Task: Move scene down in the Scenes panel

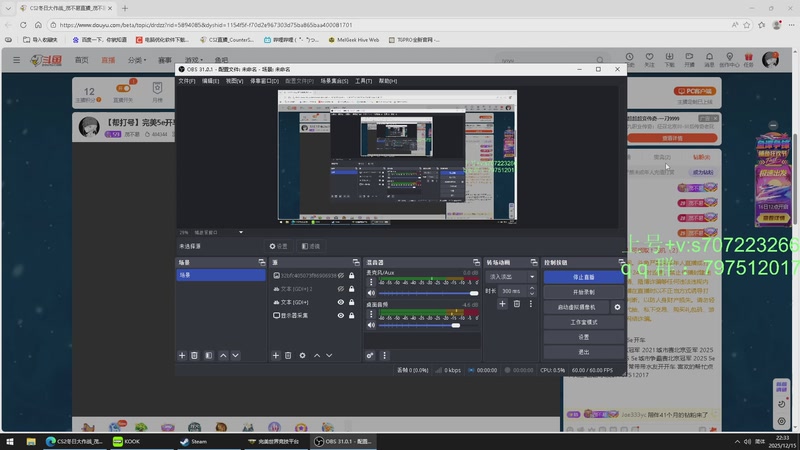Action: (x=235, y=355)
